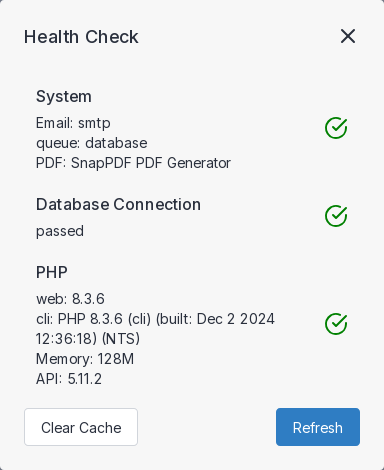Screen dimensions: 384x470
Task: Click the System status green checkmark icon
Action: click(336, 128)
